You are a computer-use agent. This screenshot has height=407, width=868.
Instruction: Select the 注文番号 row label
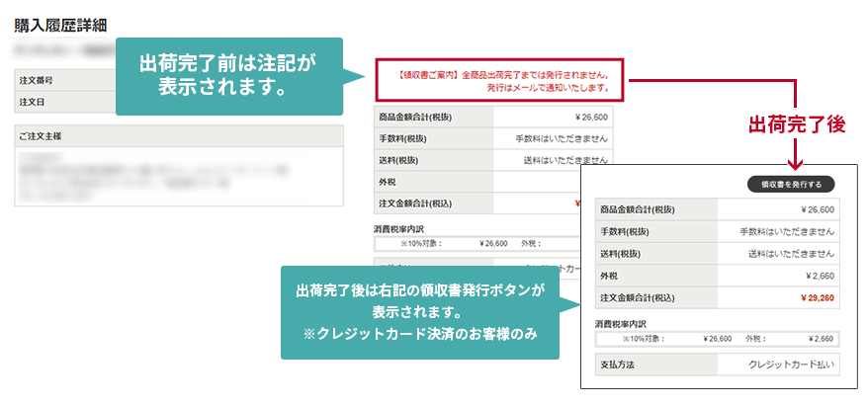[37, 80]
